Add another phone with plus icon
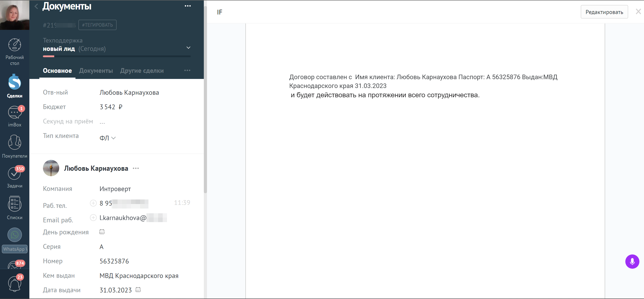 pos(93,203)
